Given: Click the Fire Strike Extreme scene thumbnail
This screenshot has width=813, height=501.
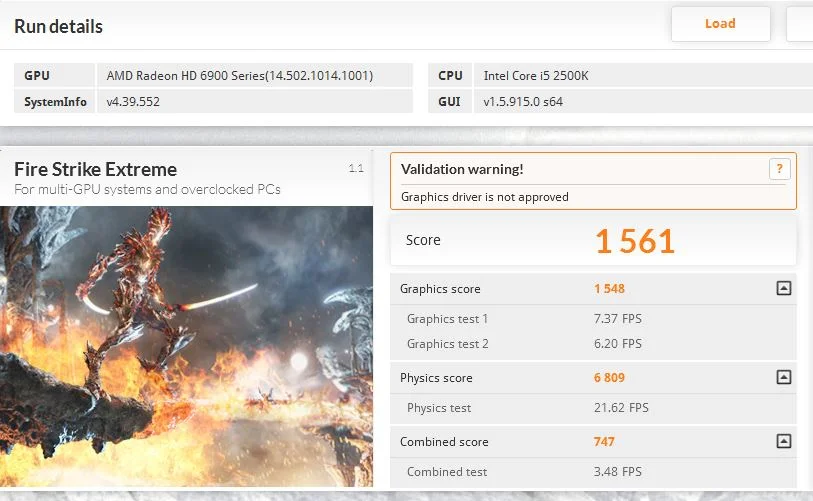Looking at the screenshot, I should [186, 346].
